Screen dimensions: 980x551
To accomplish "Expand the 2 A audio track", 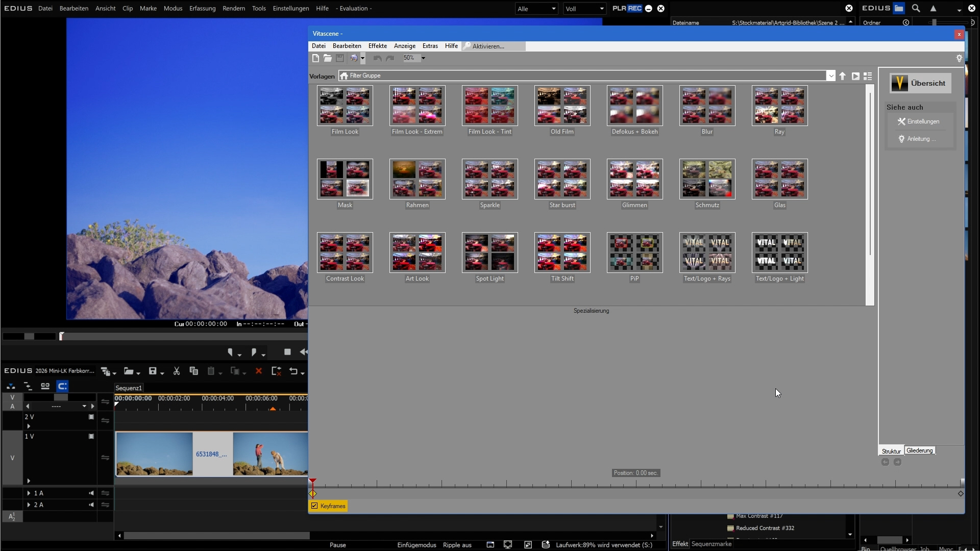I will tap(29, 505).
